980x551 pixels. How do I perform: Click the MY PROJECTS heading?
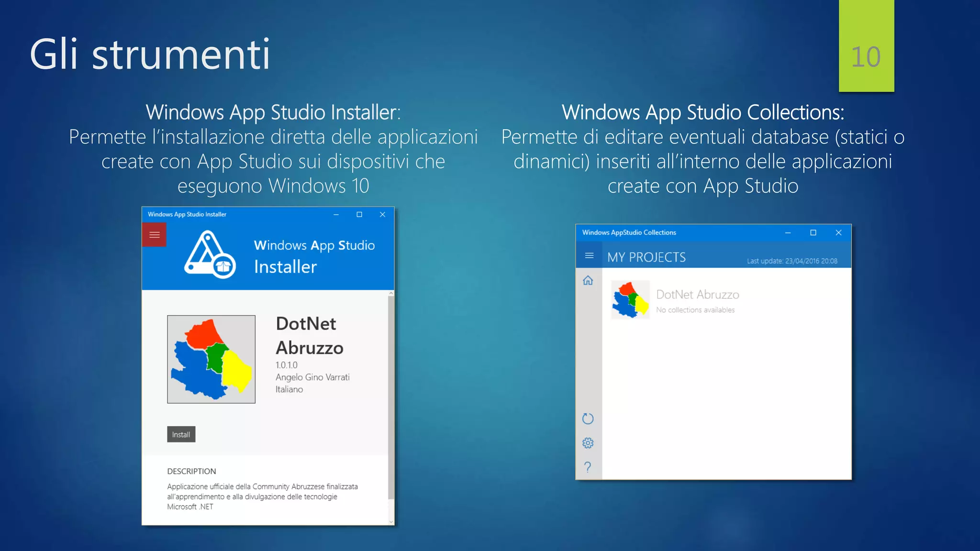pyautogui.click(x=646, y=257)
